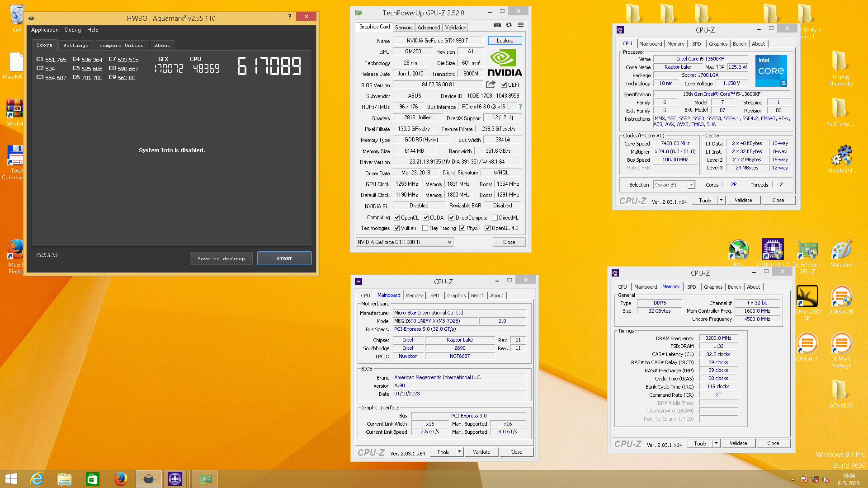
Task: Click the Aquamark cat icon in the taskbar
Action: pos(149,479)
